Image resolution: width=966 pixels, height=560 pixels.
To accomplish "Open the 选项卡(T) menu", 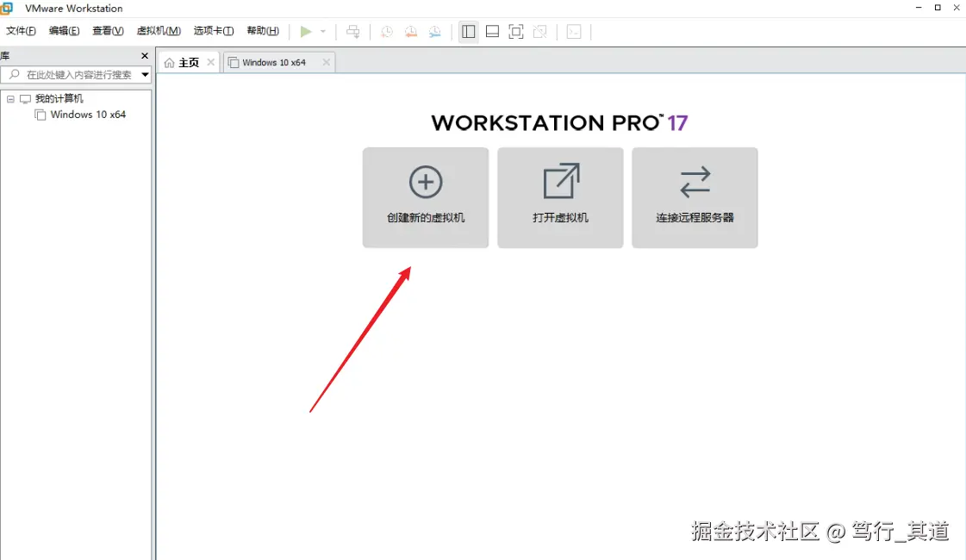I will point(213,31).
